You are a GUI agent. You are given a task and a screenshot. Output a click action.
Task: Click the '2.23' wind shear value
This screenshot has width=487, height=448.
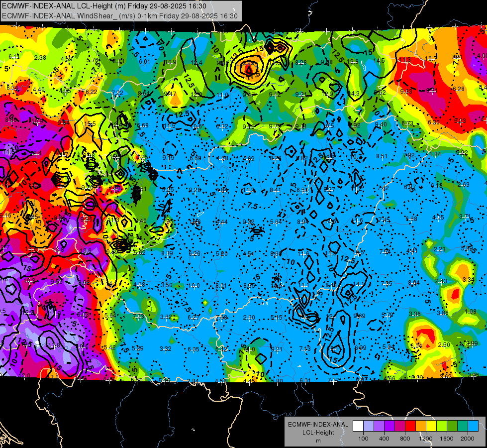tap(439, 249)
